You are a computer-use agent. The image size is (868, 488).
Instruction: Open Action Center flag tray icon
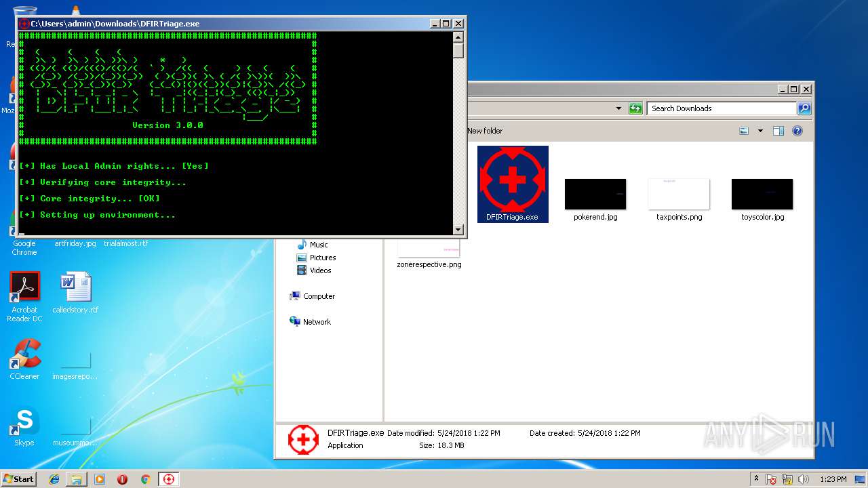coord(771,479)
